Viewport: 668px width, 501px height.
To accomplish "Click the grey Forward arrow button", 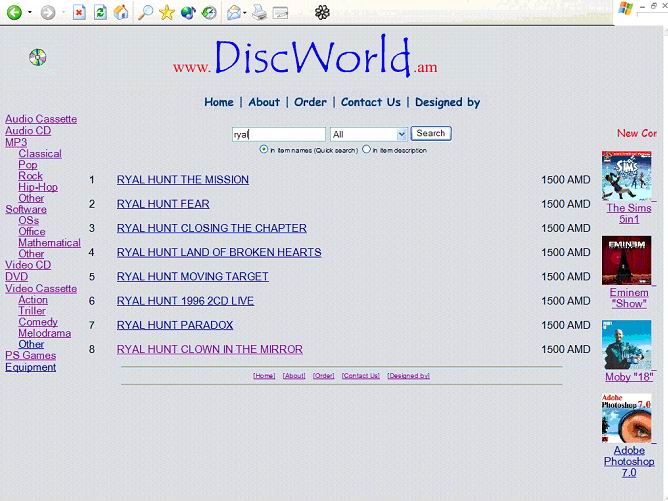I will (x=48, y=12).
